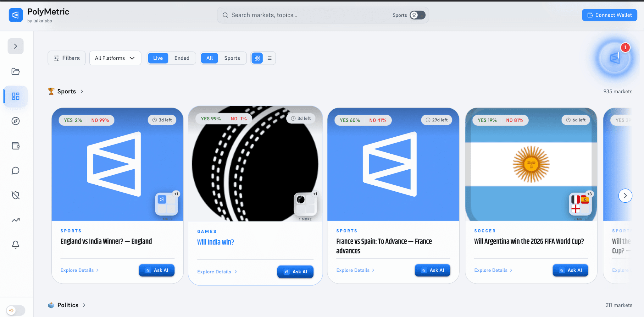Open the notifications bell icon in sidebar
The width and height of the screenshot is (644, 317).
(16, 244)
